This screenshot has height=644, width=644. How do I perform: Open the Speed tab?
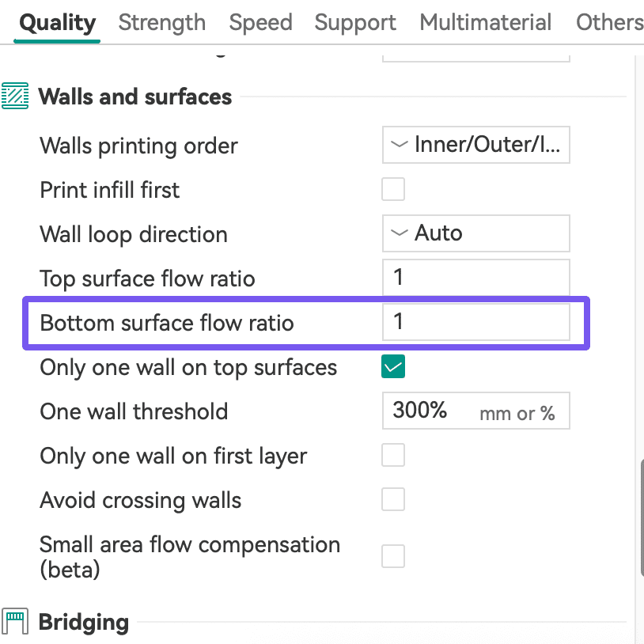(x=260, y=23)
